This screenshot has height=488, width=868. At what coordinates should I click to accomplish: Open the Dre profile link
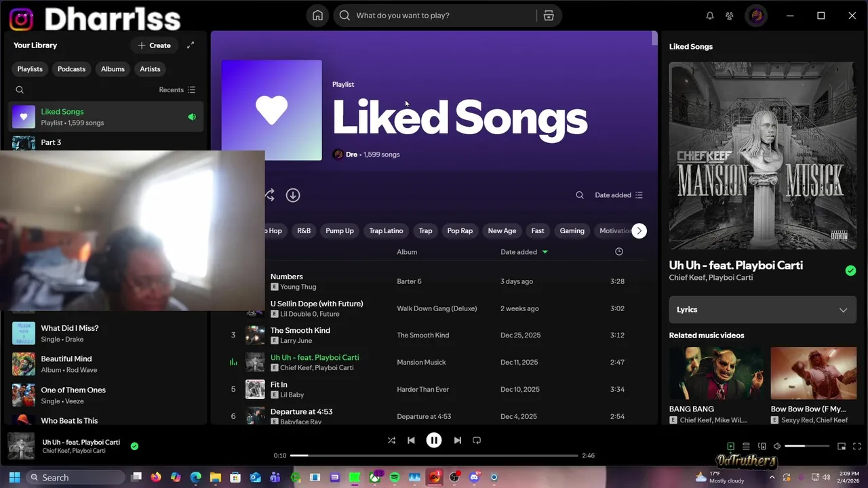tap(351, 155)
